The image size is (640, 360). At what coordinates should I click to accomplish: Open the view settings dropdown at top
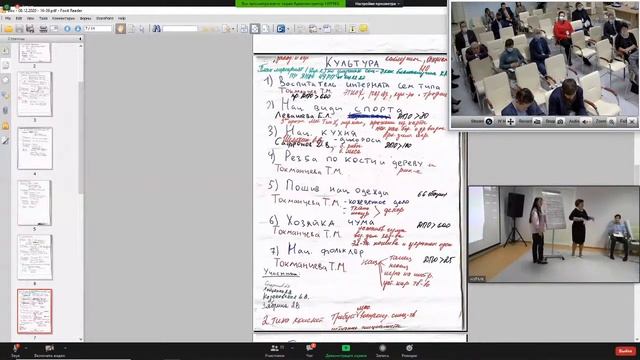[x=376, y=4]
